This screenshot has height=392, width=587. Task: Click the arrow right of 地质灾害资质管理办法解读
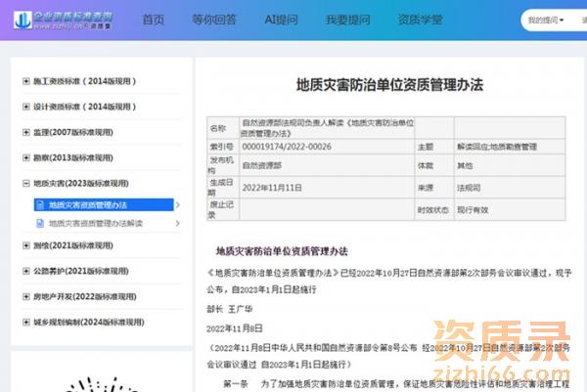(x=177, y=224)
